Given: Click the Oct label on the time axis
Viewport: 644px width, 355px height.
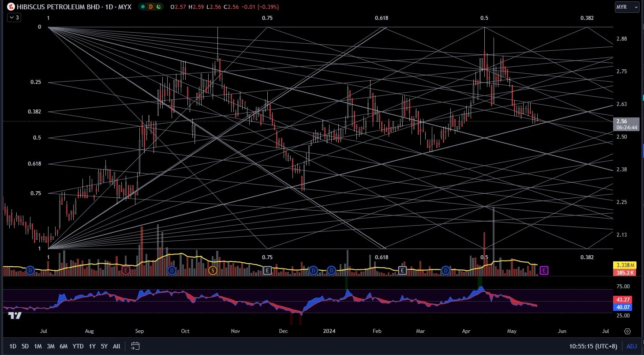Looking at the screenshot, I should coord(185,331).
